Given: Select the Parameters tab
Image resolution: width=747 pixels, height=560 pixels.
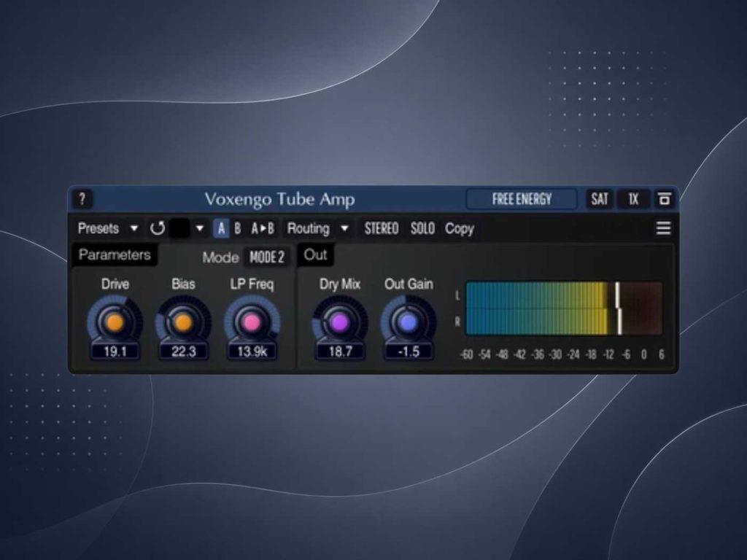Looking at the screenshot, I should coord(115,254).
